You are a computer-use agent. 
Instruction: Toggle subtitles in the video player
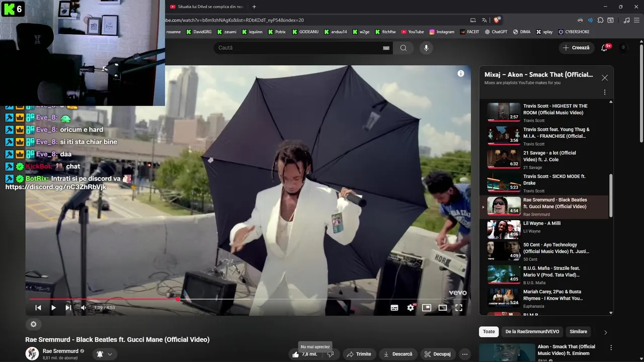(394, 308)
